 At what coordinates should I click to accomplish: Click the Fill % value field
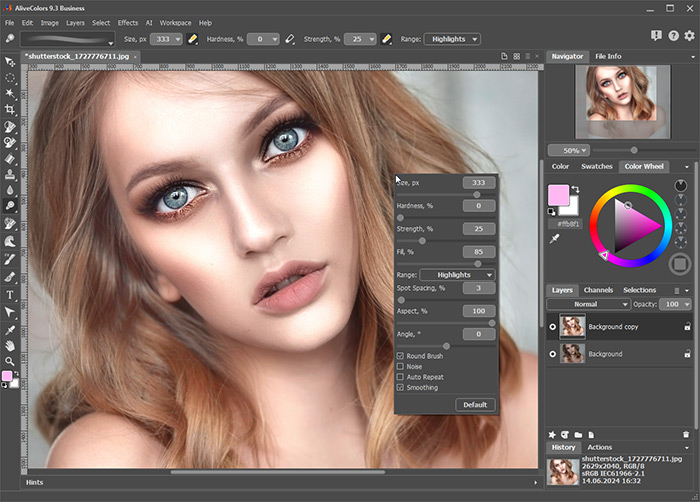(479, 252)
